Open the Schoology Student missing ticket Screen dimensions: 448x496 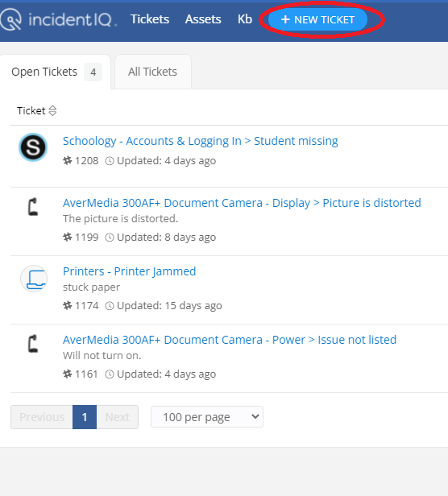click(200, 141)
